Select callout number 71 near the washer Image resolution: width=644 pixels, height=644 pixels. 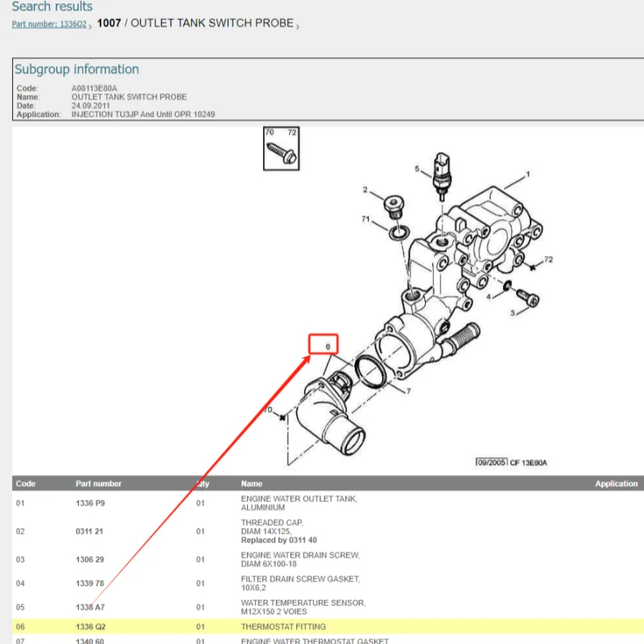(x=365, y=219)
